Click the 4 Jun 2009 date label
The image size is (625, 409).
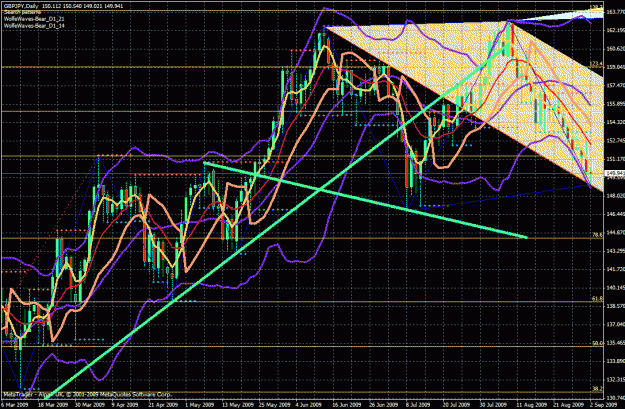coord(309,405)
